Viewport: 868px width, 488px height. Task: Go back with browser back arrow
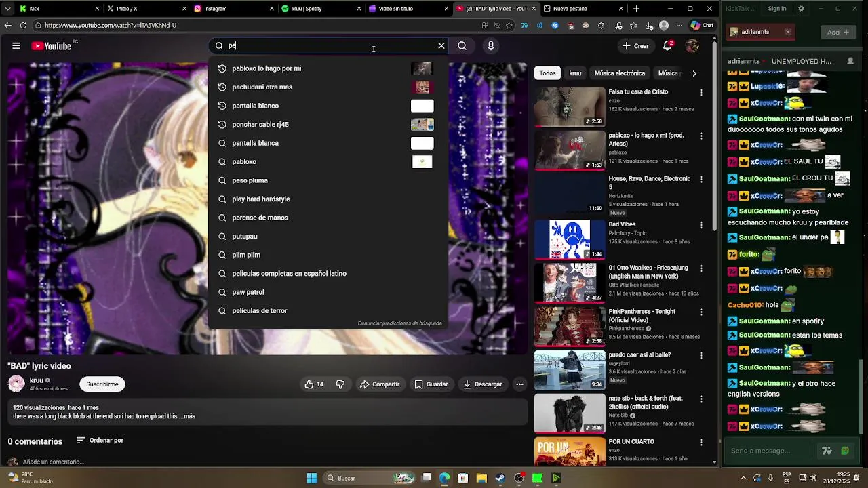point(7,26)
